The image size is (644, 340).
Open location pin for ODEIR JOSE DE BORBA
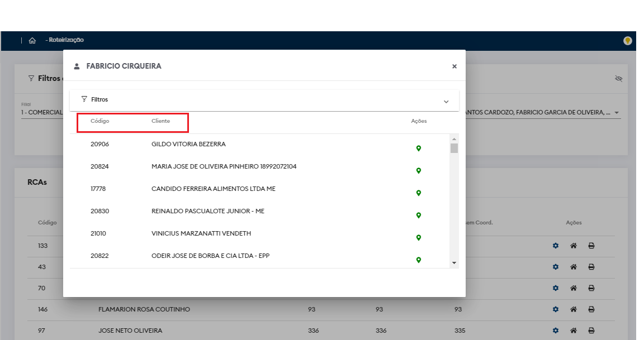click(418, 260)
